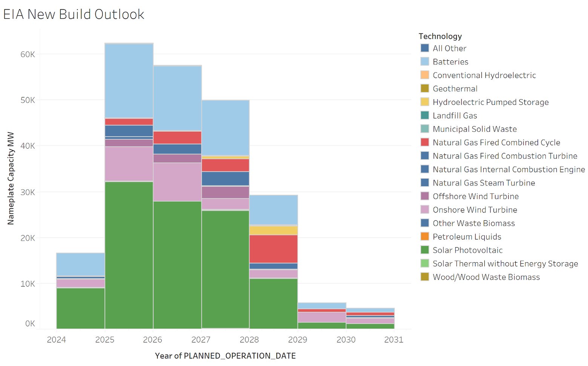Viewport: 588px width, 366px height.
Task: Click the Onshore Wind Turbine legend swatch
Action: pyautogui.click(x=424, y=209)
